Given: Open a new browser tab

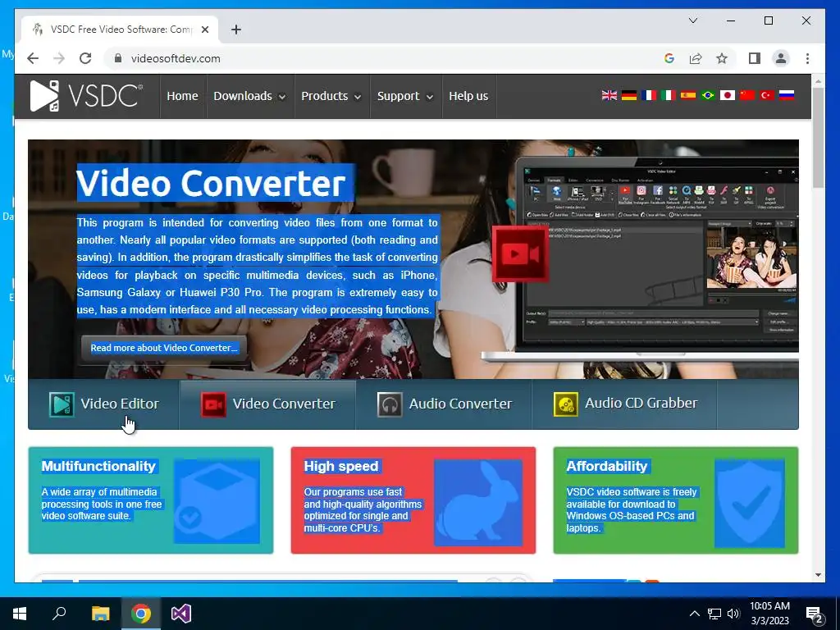Looking at the screenshot, I should (235, 30).
